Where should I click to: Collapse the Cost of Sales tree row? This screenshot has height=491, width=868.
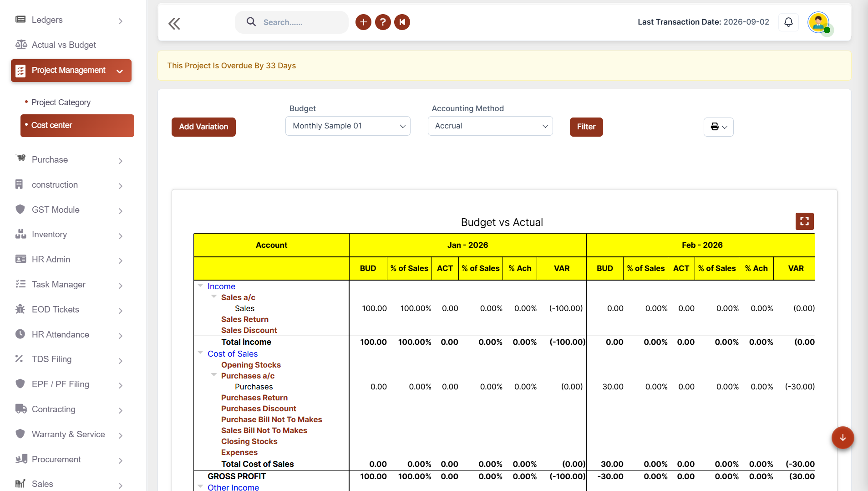(x=200, y=353)
